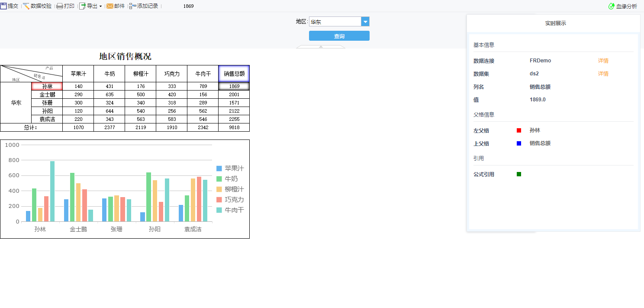Click the 提交 submit icon
Image resolution: width=644 pixels, height=308 pixels.
[x=3, y=6]
